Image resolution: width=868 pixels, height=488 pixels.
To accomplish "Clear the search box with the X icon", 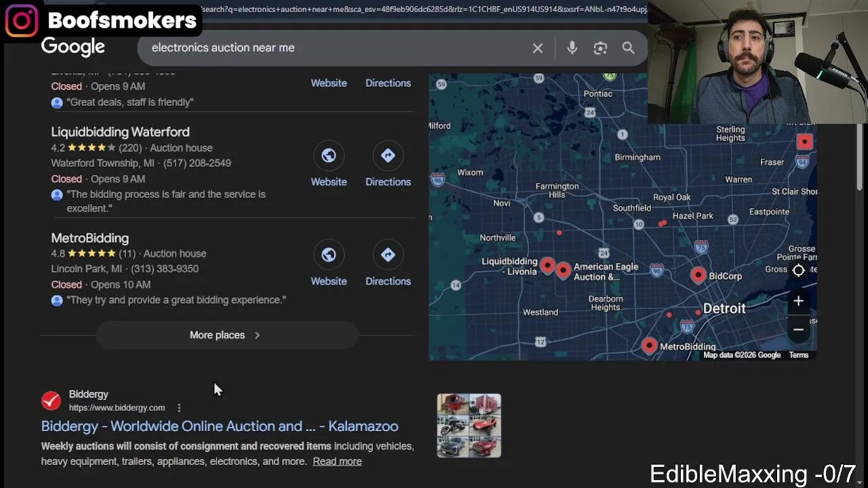I will (x=538, y=48).
